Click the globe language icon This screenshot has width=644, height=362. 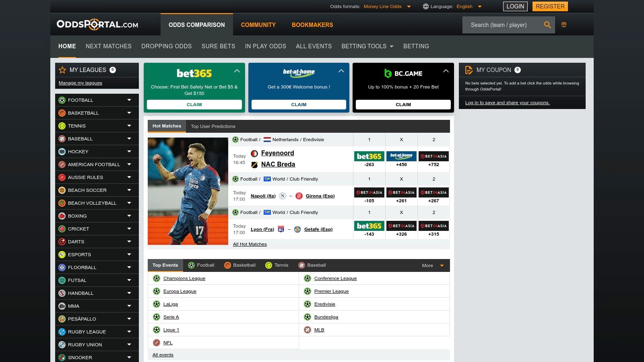tap(425, 6)
